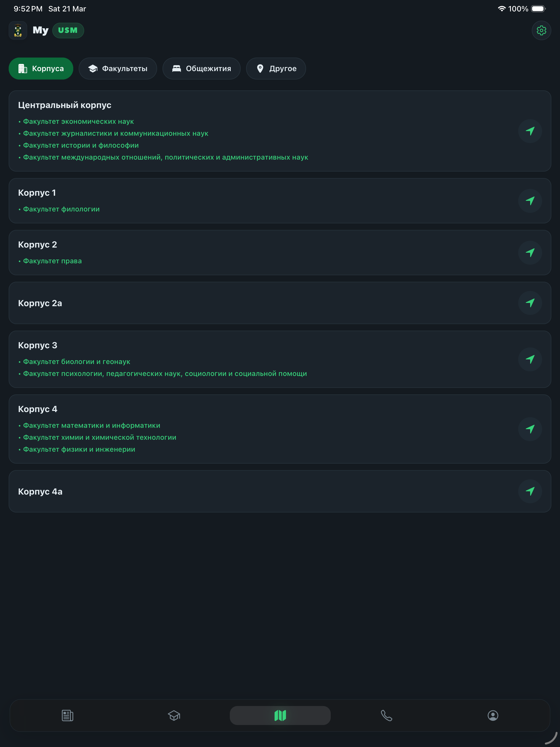Select the Другое filter chip
This screenshot has width=560, height=747.
[x=276, y=69]
